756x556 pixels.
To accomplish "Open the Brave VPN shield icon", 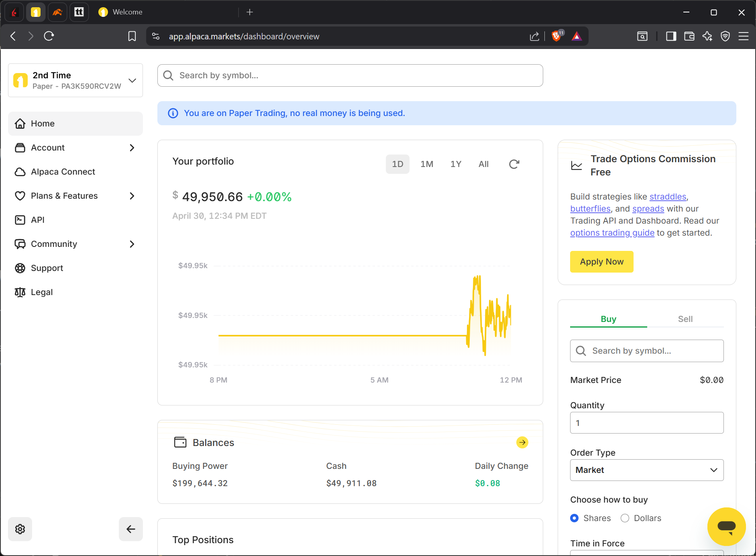I will point(725,37).
